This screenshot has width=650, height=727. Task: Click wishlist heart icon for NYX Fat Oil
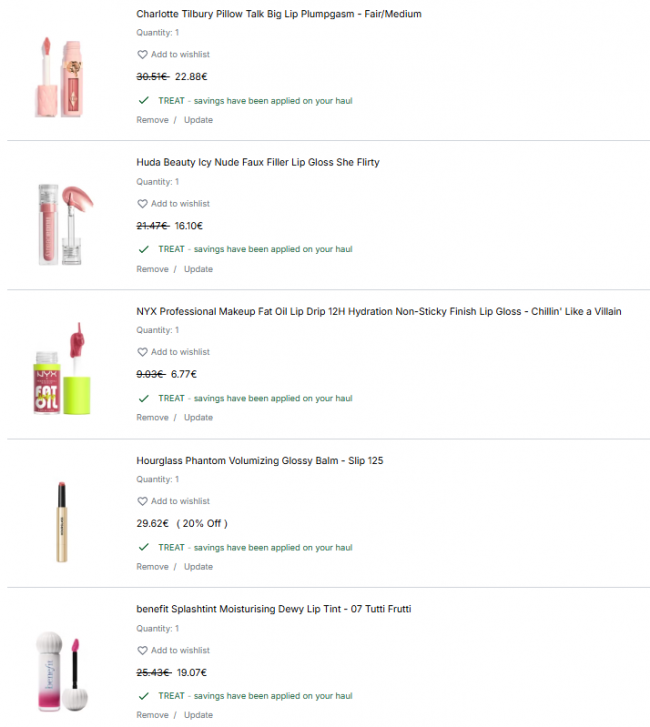142,352
